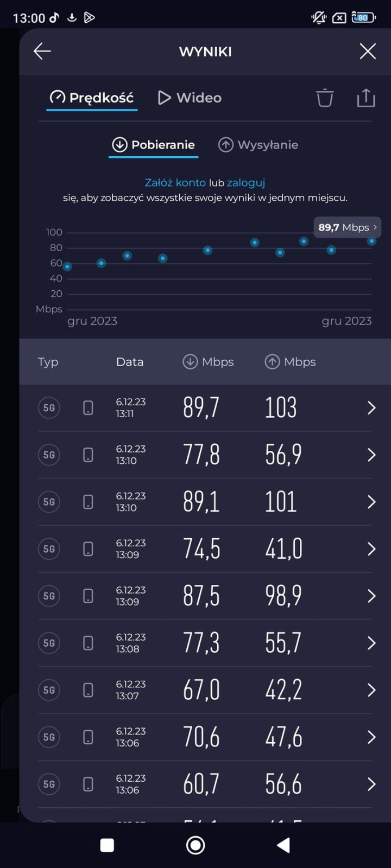Open the Załóż konto link
This screenshot has width=391, height=868.
pos(175,183)
